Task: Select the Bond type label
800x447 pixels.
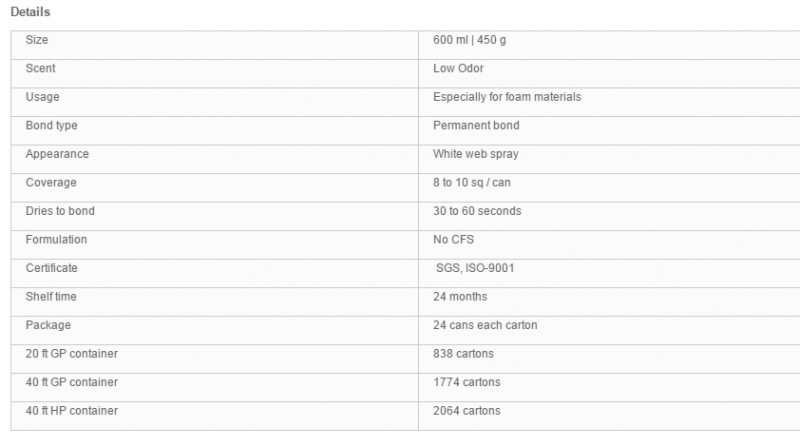Action: click(x=52, y=126)
